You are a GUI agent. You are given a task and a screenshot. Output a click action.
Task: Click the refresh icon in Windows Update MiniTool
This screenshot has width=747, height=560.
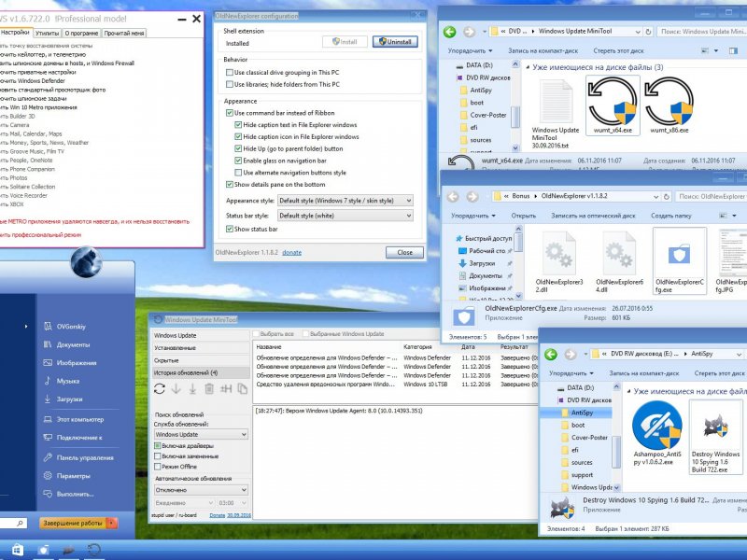(x=160, y=388)
